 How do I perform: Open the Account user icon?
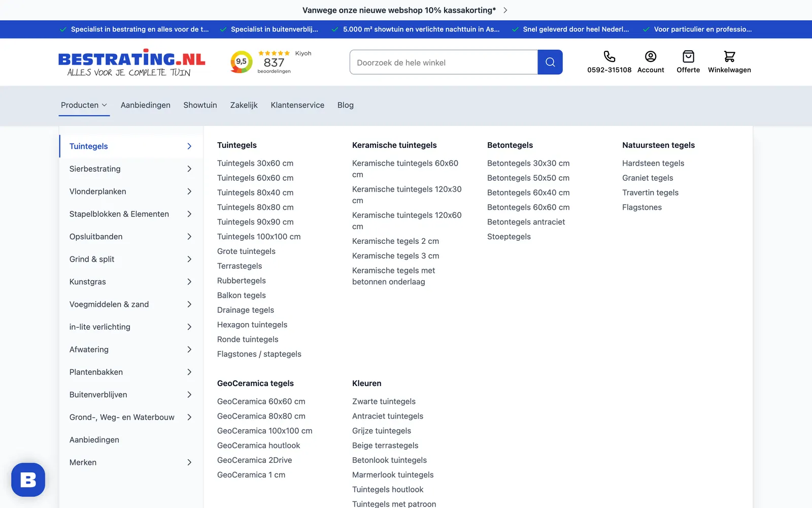click(651, 56)
